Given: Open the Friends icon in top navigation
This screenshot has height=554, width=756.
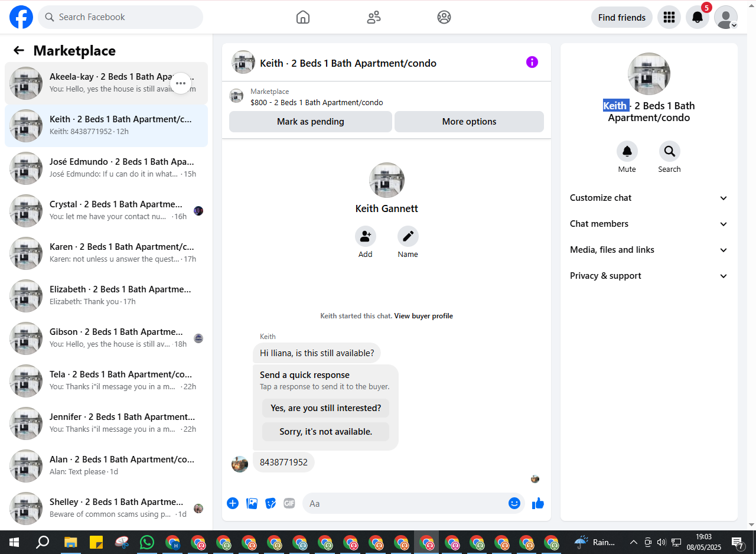Looking at the screenshot, I should pos(374,17).
